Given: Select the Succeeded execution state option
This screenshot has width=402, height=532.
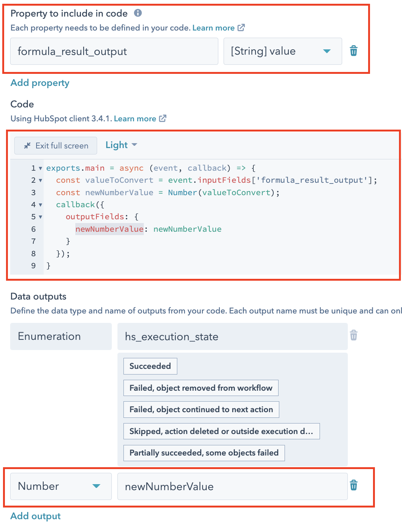Looking at the screenshot, I should 150,366.
